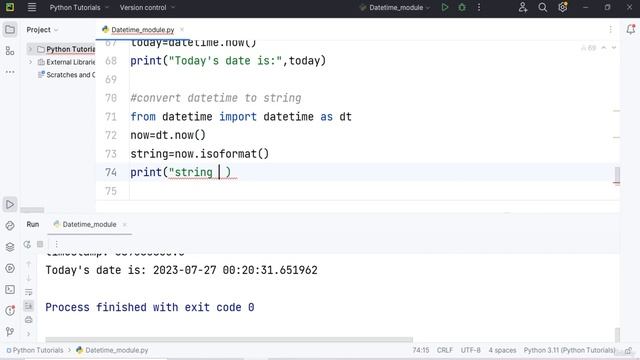Open the main hamburger menu
The image size is (640, 360).
(x=32, y=7)
